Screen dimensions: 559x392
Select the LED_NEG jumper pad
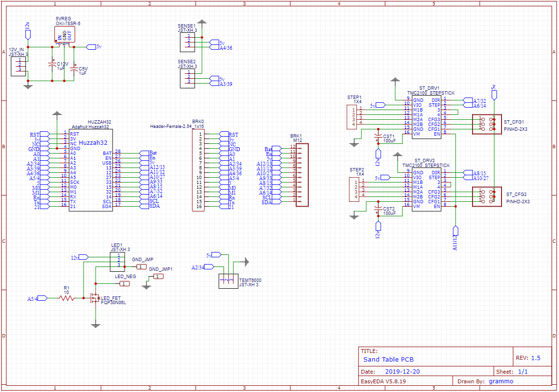pos(125,283)
